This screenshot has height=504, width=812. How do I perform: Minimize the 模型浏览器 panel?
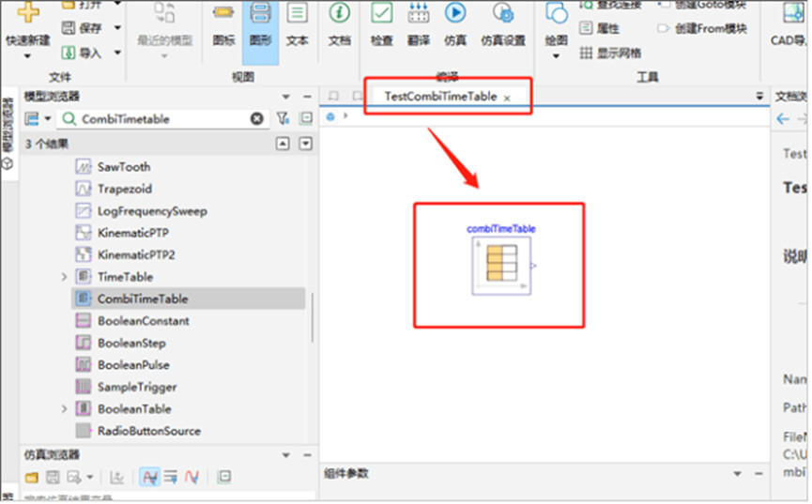(x=307, y=97)
